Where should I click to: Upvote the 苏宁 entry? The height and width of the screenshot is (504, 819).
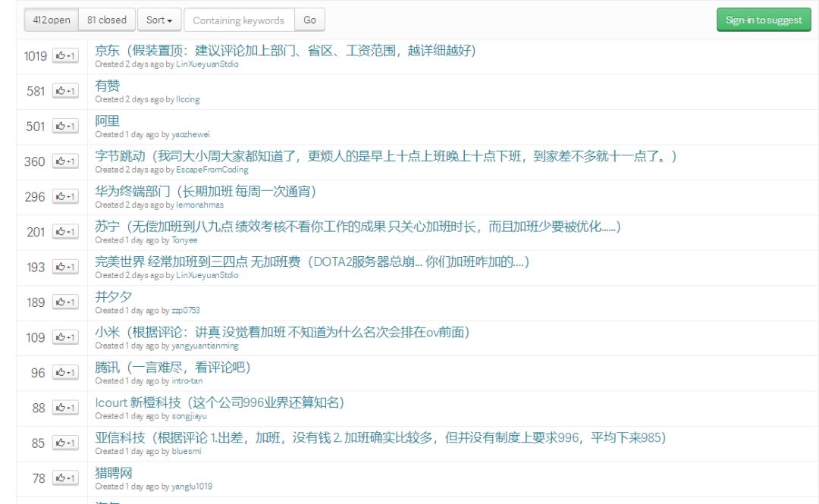65,231
